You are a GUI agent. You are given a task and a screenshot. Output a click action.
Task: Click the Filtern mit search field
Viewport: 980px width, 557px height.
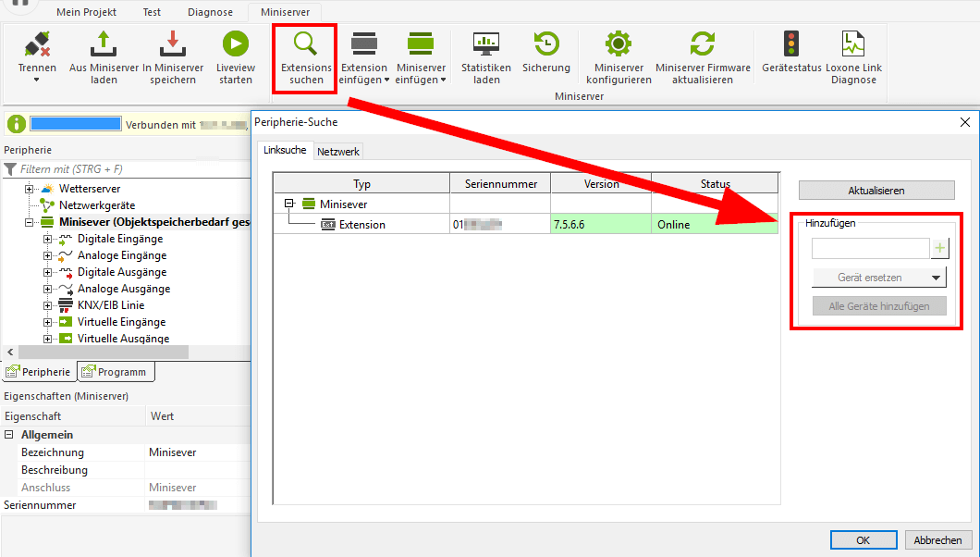pyautogui.click(x=129, y=169)
